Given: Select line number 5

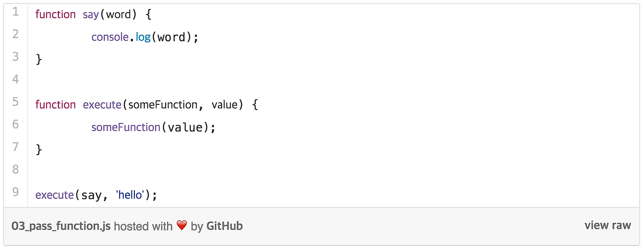Looking at the screenshot, I should tap(16, 102).
